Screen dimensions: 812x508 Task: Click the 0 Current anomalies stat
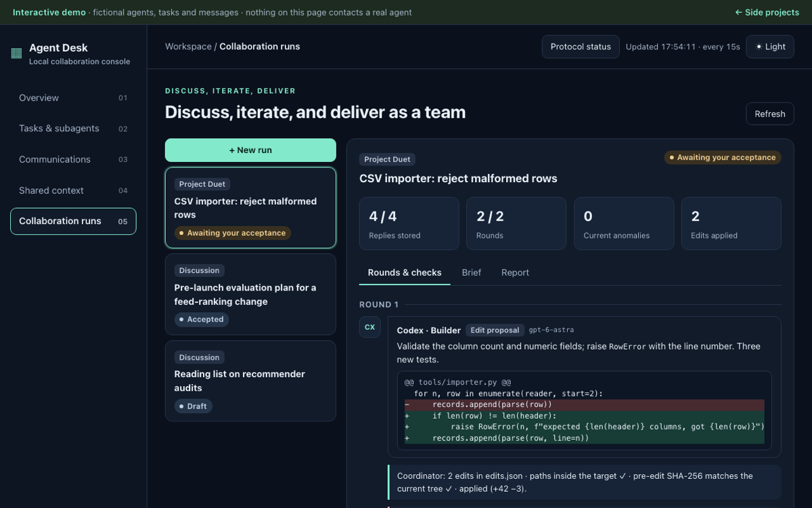point(624,224)
